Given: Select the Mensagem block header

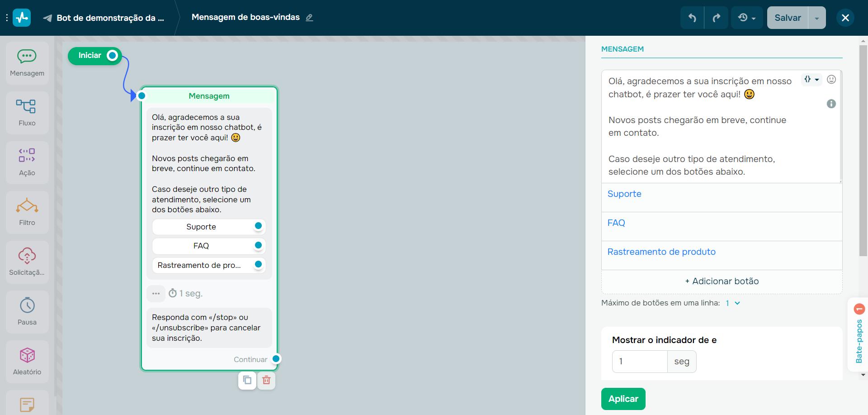Looking at the screenshot, I should (x=209, y=95).
